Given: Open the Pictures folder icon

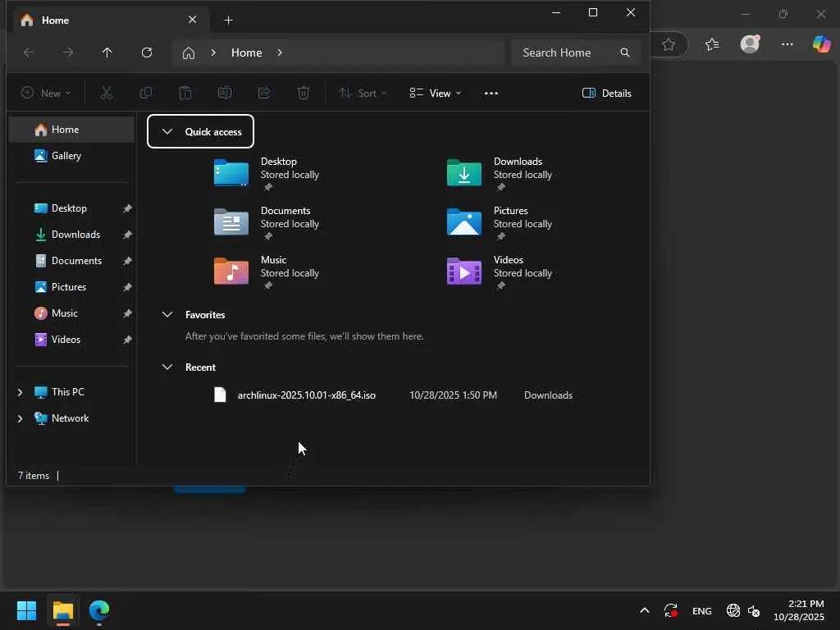Looking at the screenshot, I should [464, 222].
